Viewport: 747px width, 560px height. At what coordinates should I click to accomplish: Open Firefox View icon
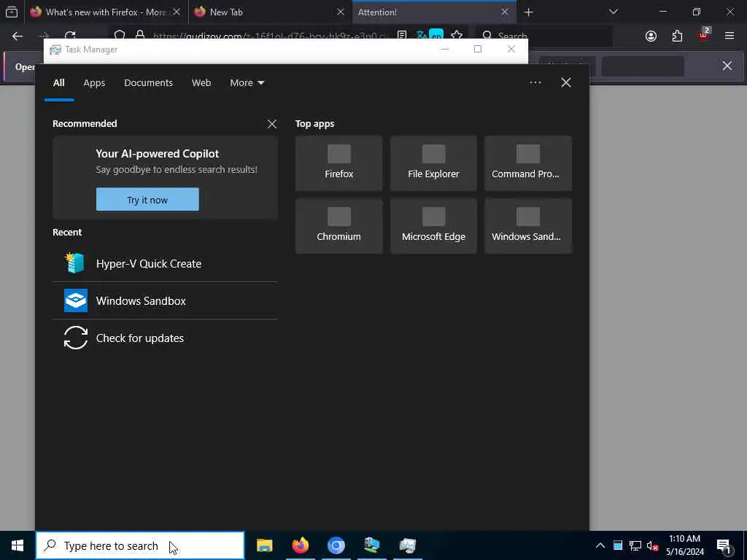pos(12,12)
